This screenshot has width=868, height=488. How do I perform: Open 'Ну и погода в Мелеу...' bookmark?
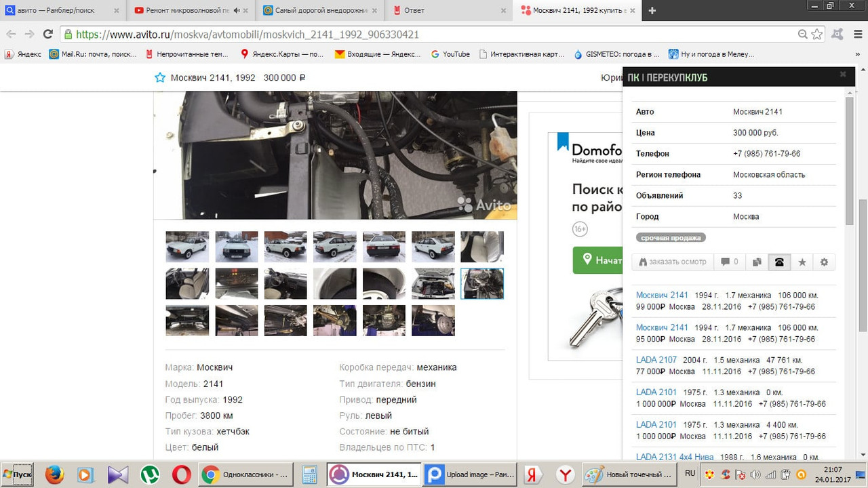tap(711, 54)
